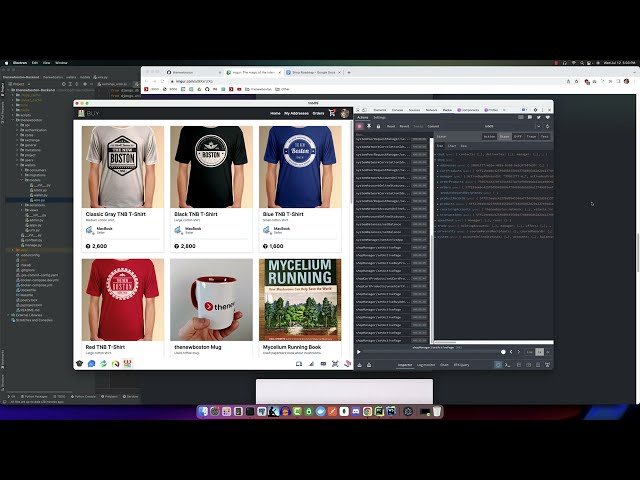This screenshot has width=640, height=480.
Task: Click the Redux import state icon
Action: tap(369, 365)
